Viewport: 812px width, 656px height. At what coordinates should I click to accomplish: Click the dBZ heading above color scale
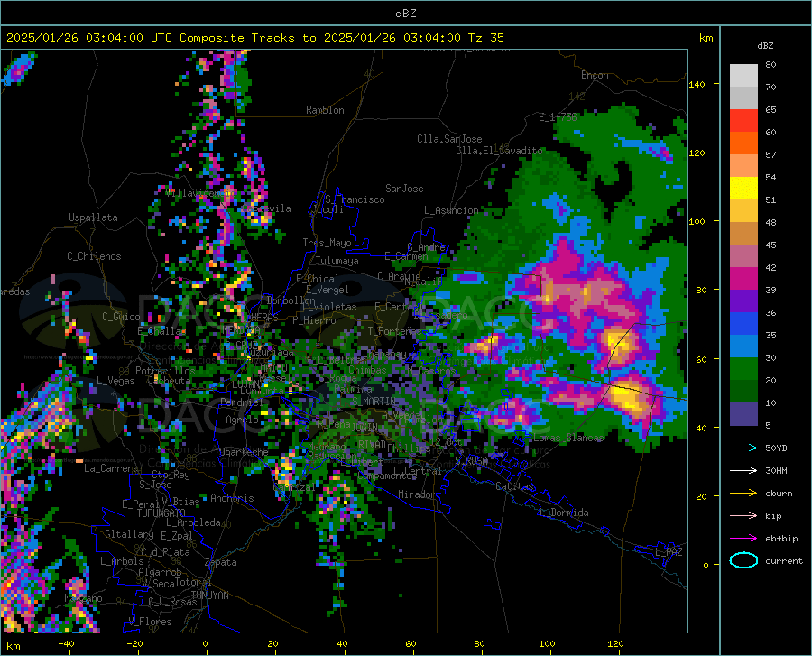765,45
